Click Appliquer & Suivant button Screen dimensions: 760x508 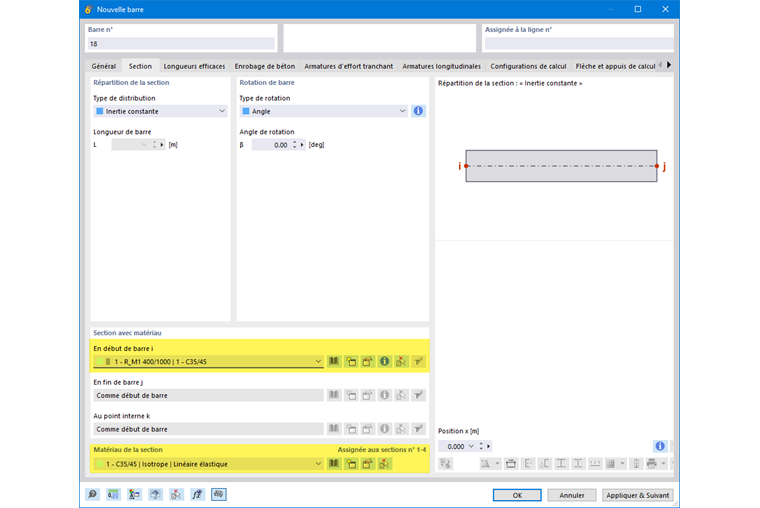click(637, 495)
